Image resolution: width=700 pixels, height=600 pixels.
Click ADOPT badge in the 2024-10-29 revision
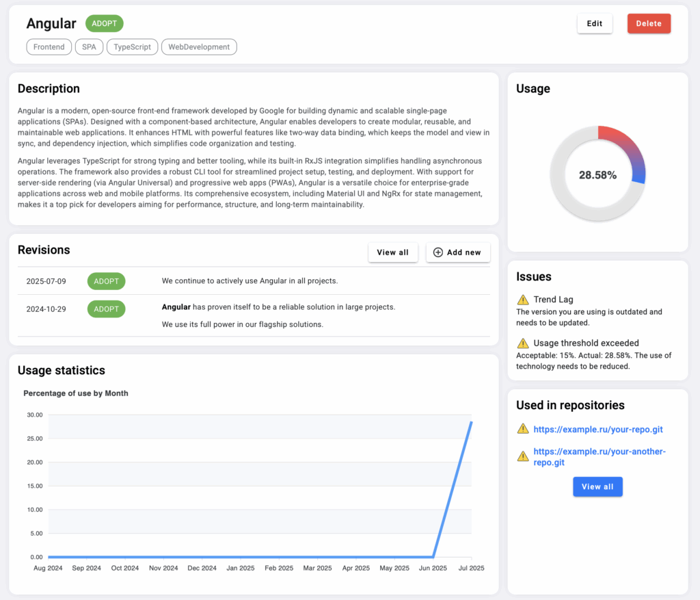106,309
